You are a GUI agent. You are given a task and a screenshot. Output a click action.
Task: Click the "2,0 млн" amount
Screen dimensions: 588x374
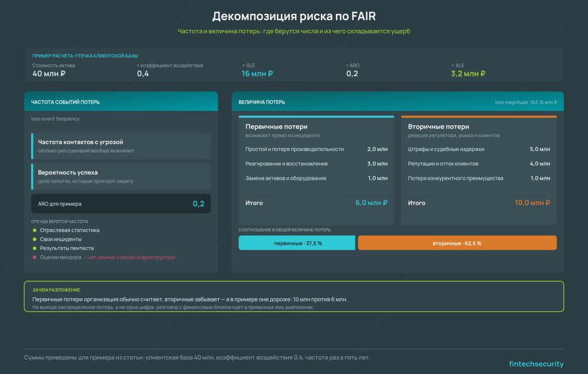[x=377, y=149]
